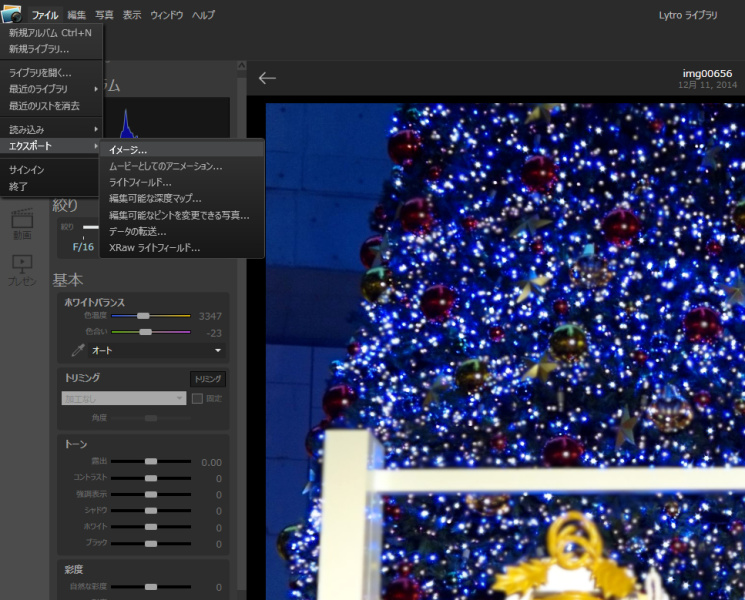
Task: Select データの転送... submenu entry
Action: click(181, 231)
